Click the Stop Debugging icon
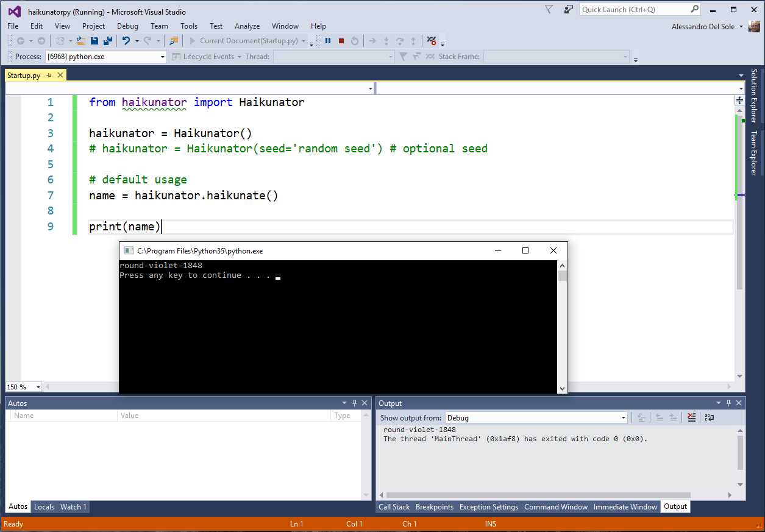Screen dimensions: 765x532 click(x=341, y=41)
